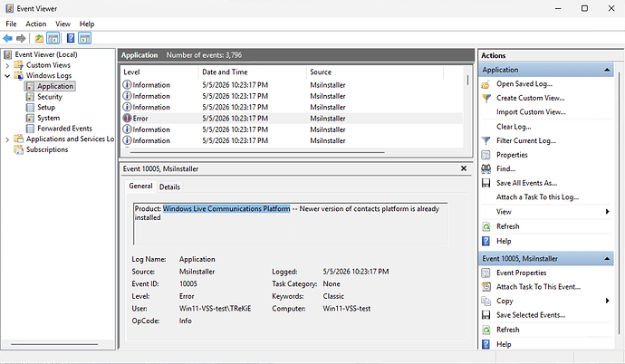Select the first Information event row

[x=292, y=85]
